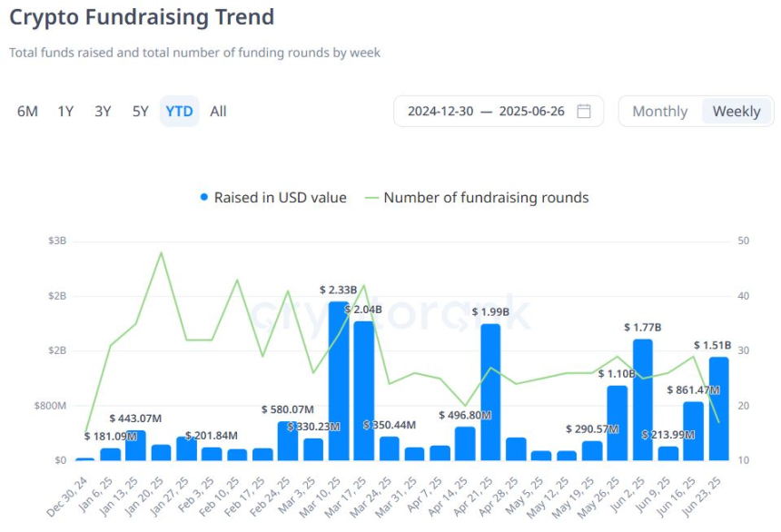Open the calendar icon date picker

coord(584,111)
